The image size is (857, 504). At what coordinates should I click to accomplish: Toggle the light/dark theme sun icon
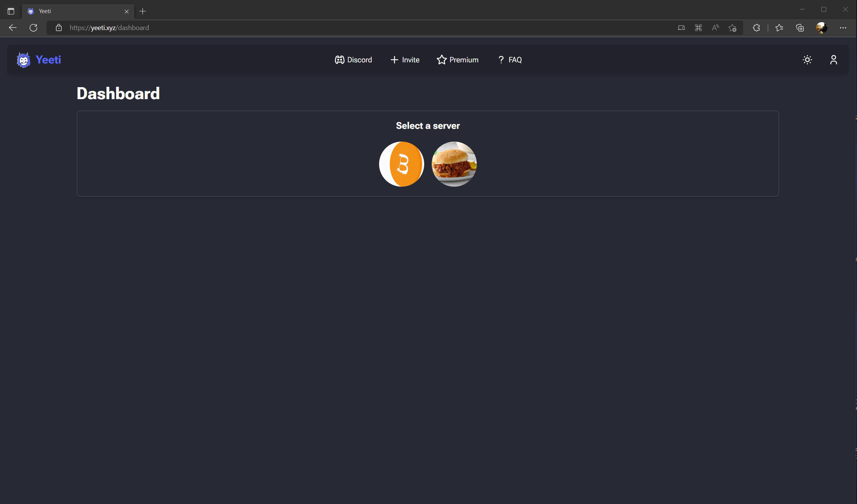[x=807, y=60]
